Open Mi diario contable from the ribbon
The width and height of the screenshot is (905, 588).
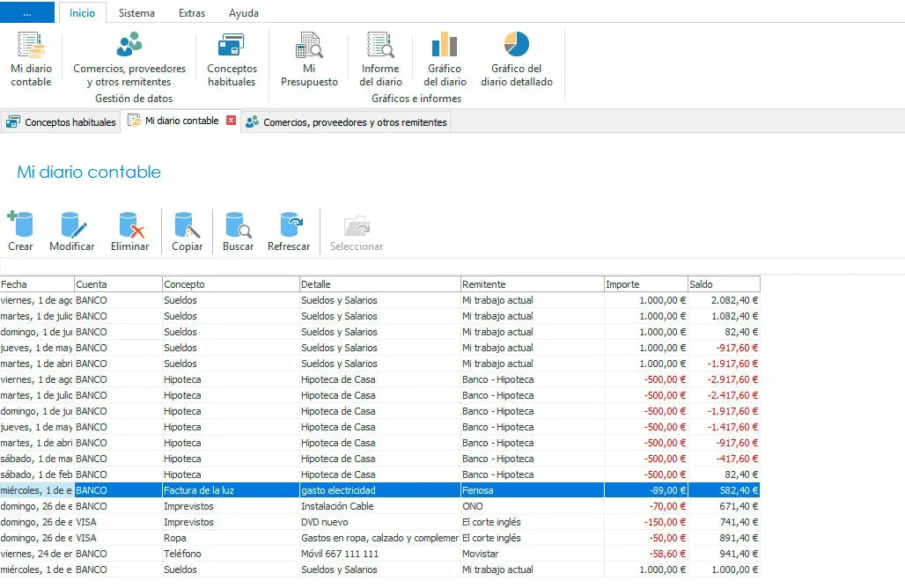(31, 58)
